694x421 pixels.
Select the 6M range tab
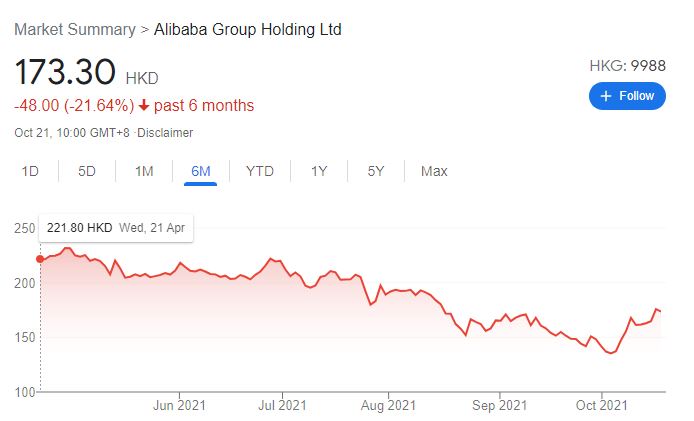(200, 171)
